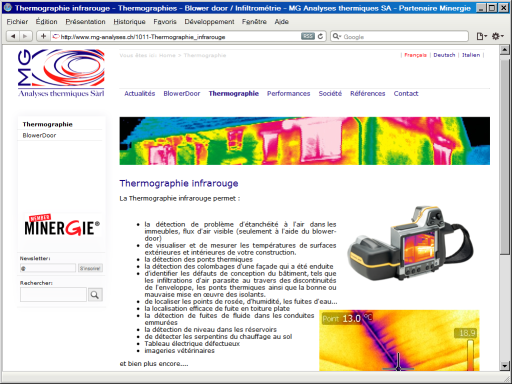Viewport: 512px width, 384px height.
Task: Click the browser Back arrow button
Action: (13, 36)
